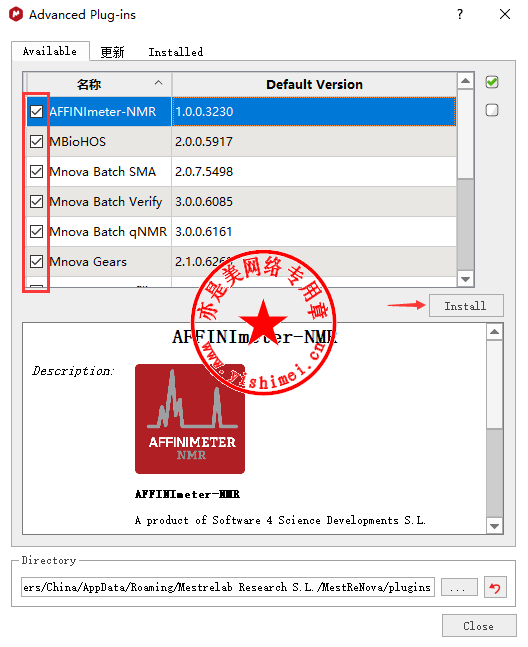Screen dimensions: 528x647
Task: Click version cell 2.0.0.5917
Action: point(314,142)
